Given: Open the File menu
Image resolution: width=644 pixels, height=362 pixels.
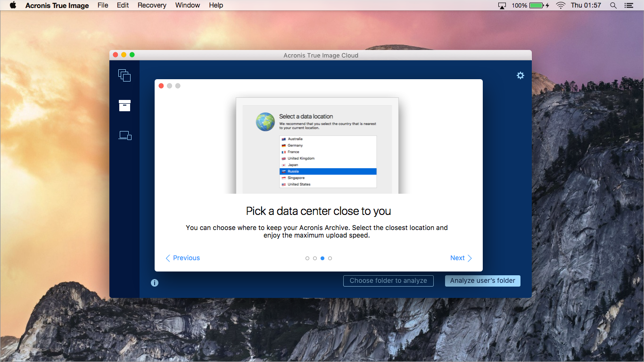Looking at the screenshot, I should [x=103, y=5].
